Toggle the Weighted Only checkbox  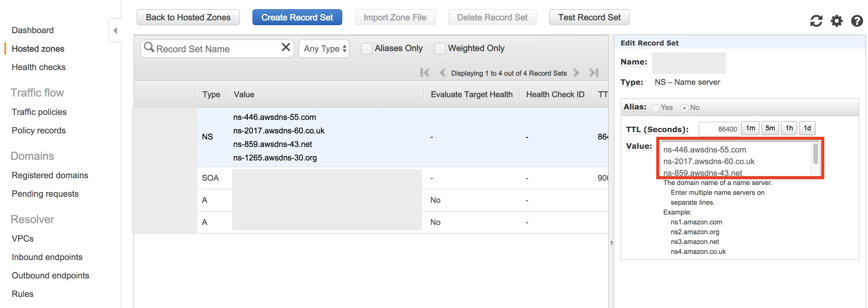click(x=440, y=49)
